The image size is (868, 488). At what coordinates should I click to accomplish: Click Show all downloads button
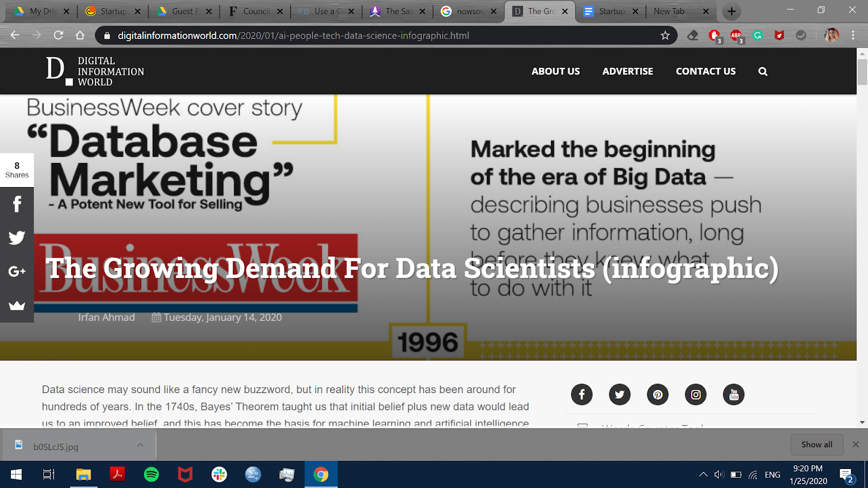pyautogui.click(x=816, y=445)
